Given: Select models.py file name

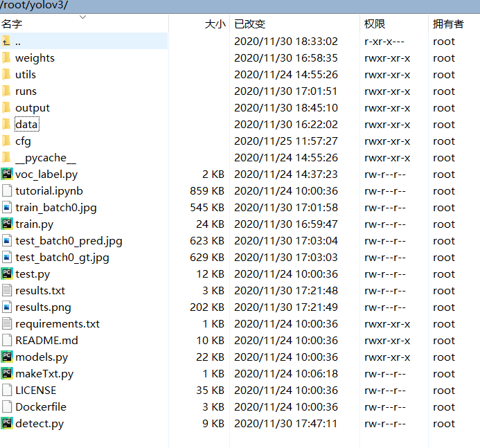Looking at the screenshot, I should [x=42, y=357].
